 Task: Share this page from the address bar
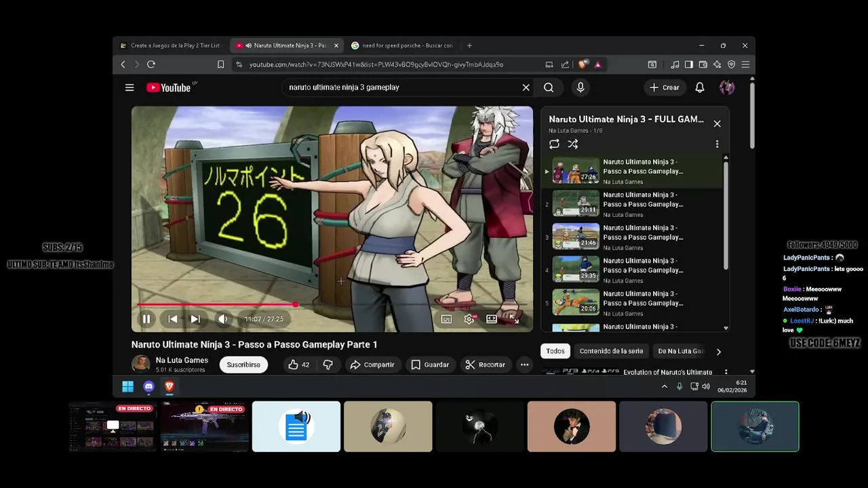pyautogui.click(x=565, y=64)
